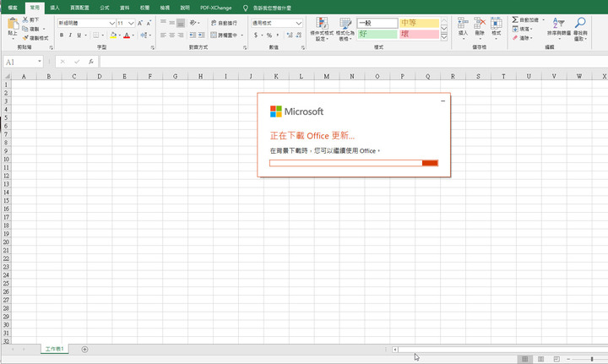Open the Alignment group dialog launcher

(x=245, y=47)
